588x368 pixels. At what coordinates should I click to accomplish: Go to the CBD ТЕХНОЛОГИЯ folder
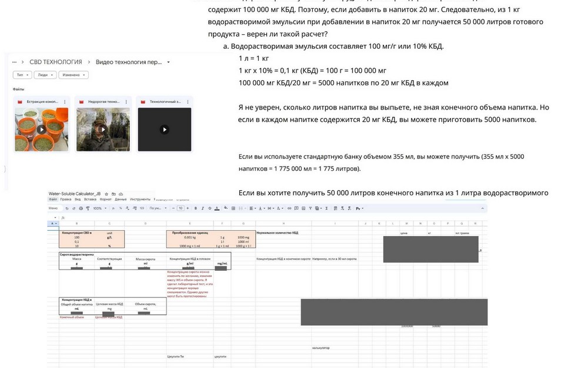(55, 62)
